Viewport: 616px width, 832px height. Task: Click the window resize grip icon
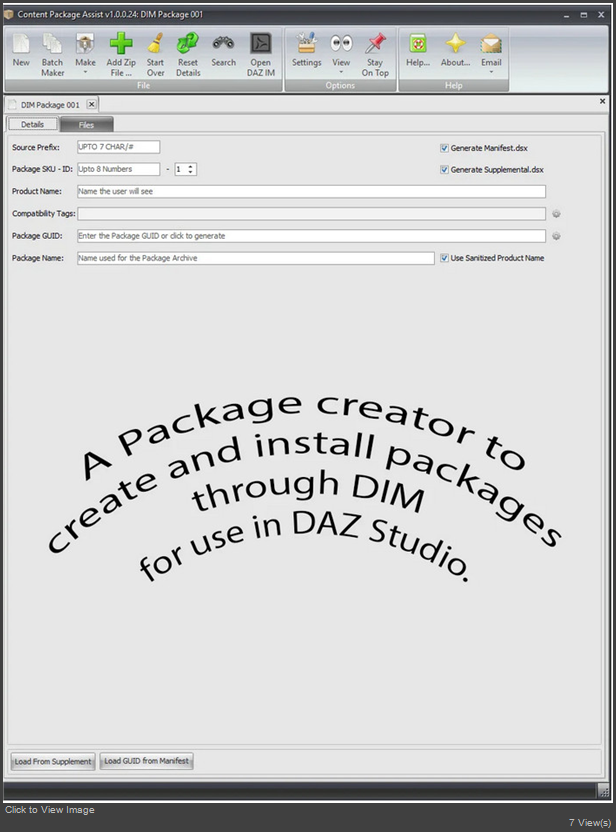click(x=604, y=791)
